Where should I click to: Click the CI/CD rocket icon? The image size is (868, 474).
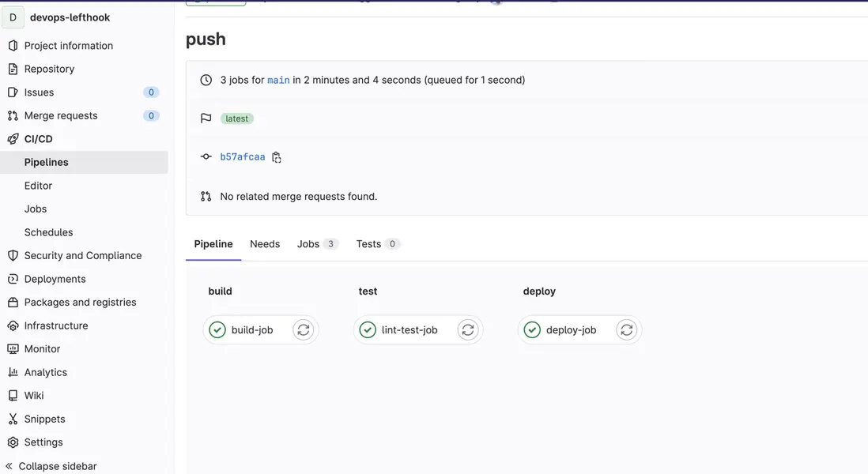13,139
